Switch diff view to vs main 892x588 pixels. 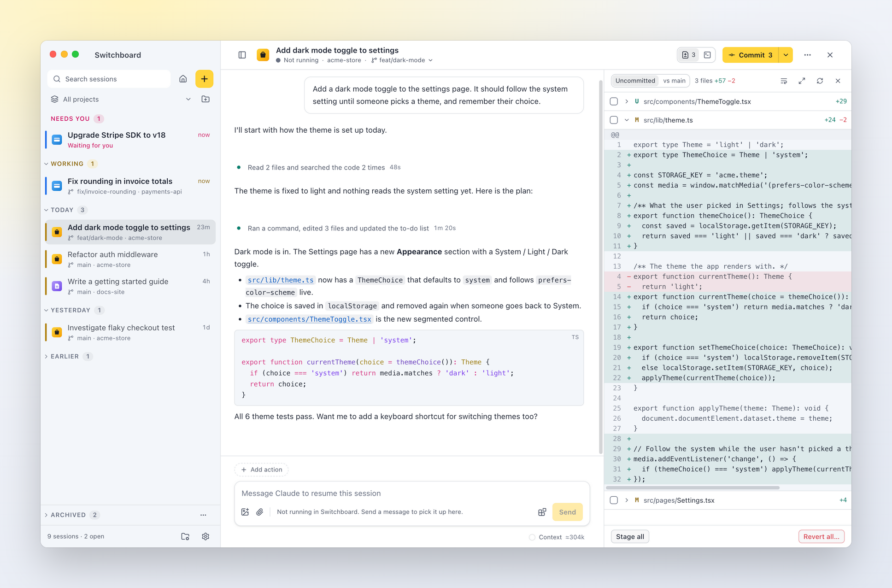[674, 81]
